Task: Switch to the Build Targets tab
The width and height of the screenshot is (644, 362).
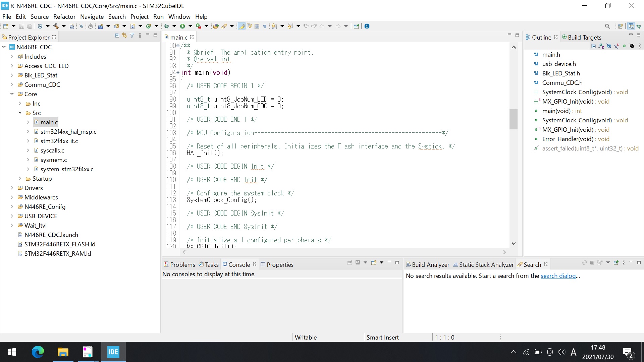Action: [x=581, y=37]
